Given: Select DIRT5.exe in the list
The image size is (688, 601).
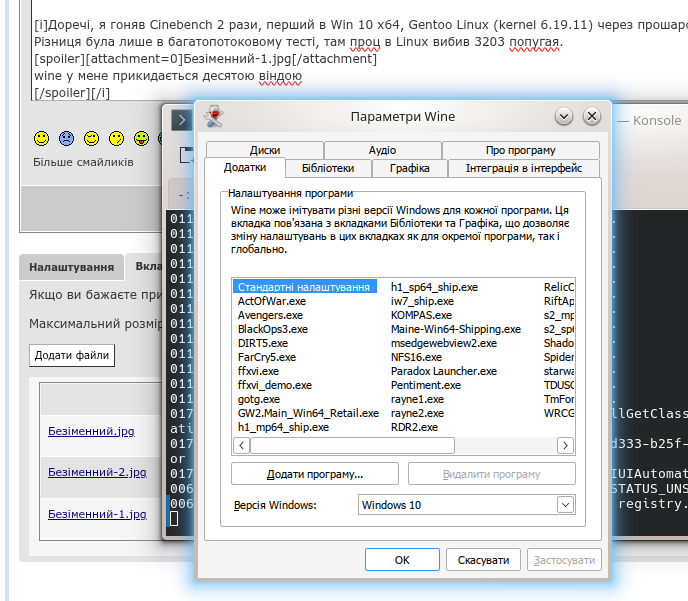Looking at the screenshot, I should (263, 343).
